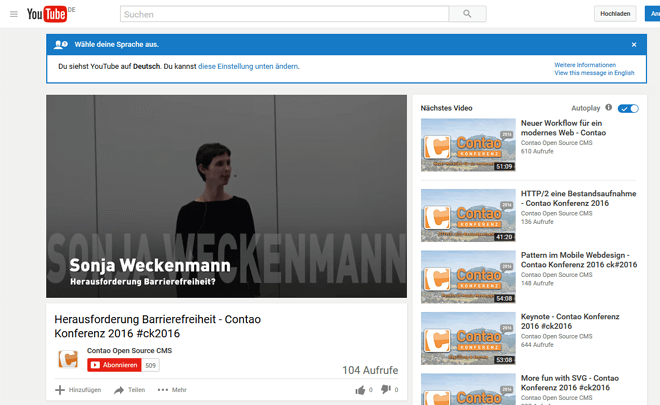Open the Mehr three-dots menu
The height and width of the screenshot is (405, 660).
[172, 390]
